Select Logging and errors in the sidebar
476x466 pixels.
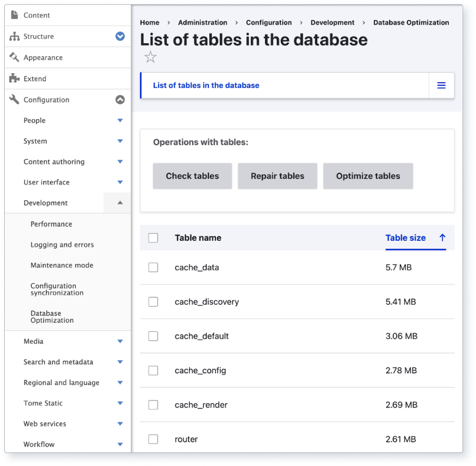(62, 244)
